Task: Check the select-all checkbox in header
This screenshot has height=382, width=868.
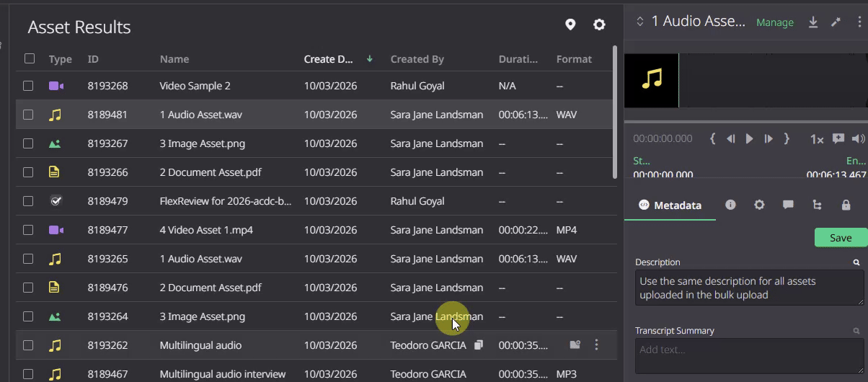Action: 30,58
